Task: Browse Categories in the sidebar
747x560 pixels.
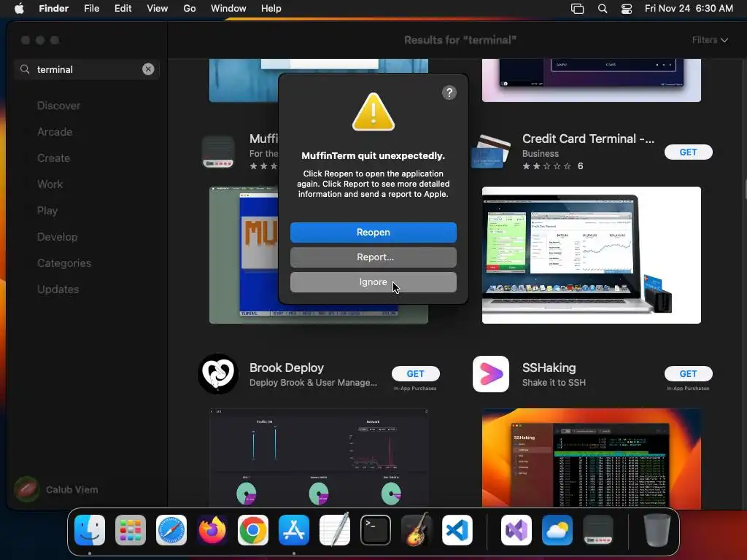Action: point(64,262)
